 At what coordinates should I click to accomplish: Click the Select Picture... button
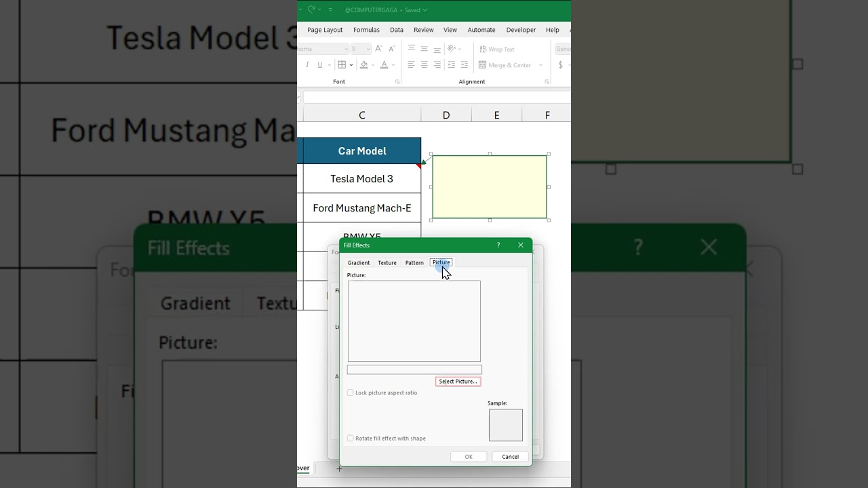click(458, 382)
